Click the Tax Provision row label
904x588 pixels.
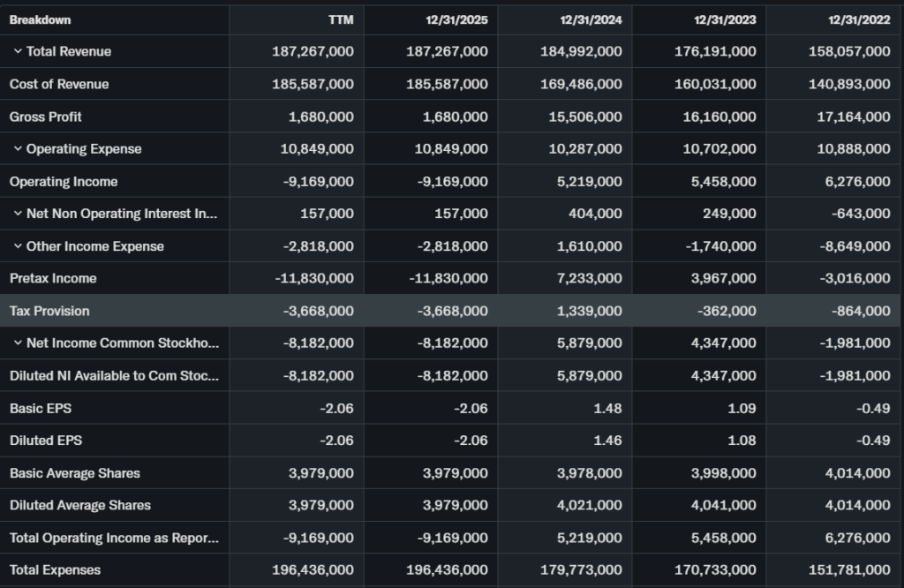pos(49,311)
